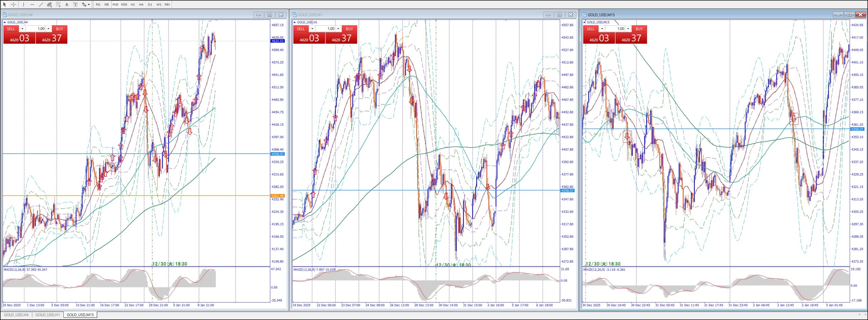Screen dimensions: 868x320
Task: Decrease lot volume on H1 chart
Action: click(x=312, y=29)
